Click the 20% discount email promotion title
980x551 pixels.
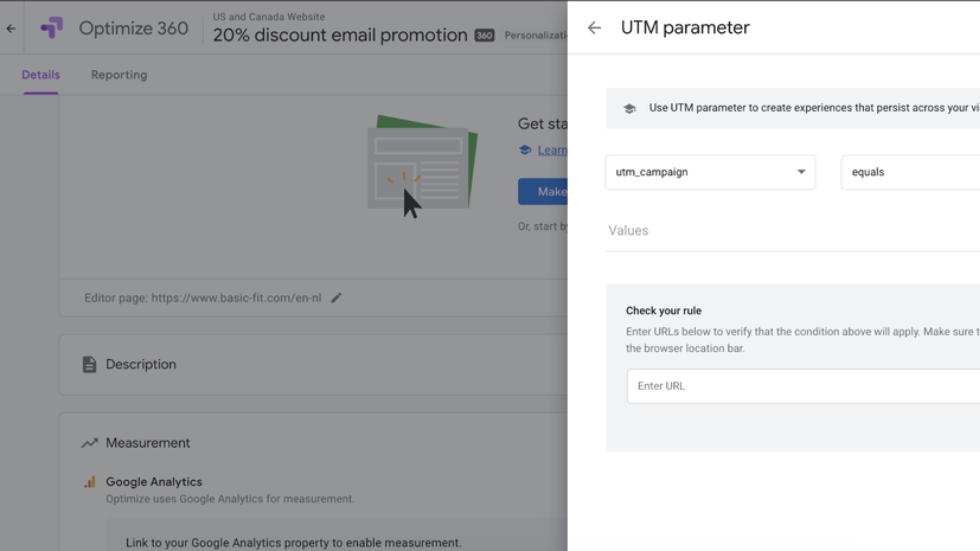tap(340, 35)
